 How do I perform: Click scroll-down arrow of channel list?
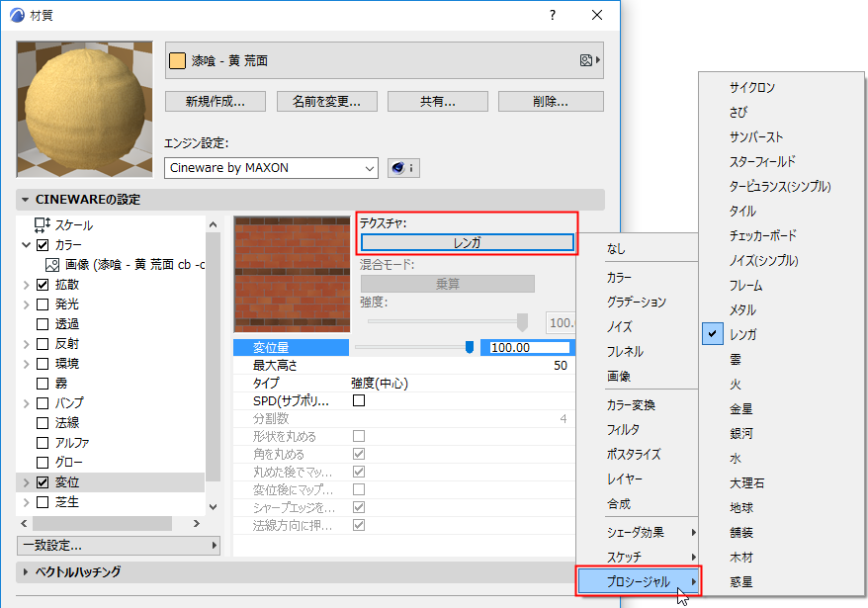click(214, 506)
